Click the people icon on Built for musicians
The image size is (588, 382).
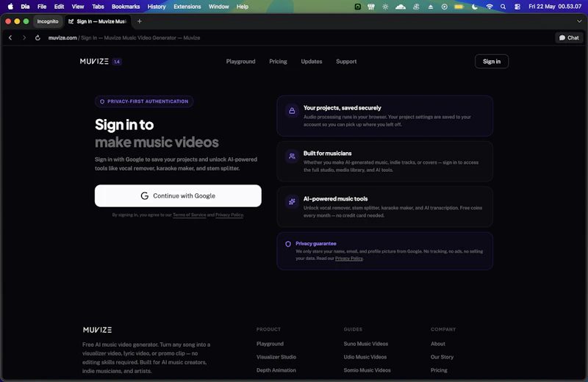pyautogui.click(x=292, y=156)
